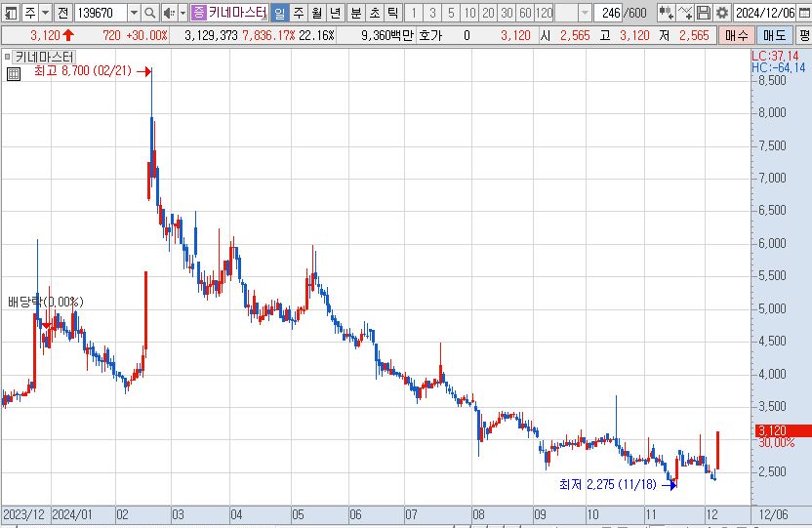This screenshot has height=528, width=812.
Task: Click the +30.00% change value in quote bar
Action: coord(146,35)
